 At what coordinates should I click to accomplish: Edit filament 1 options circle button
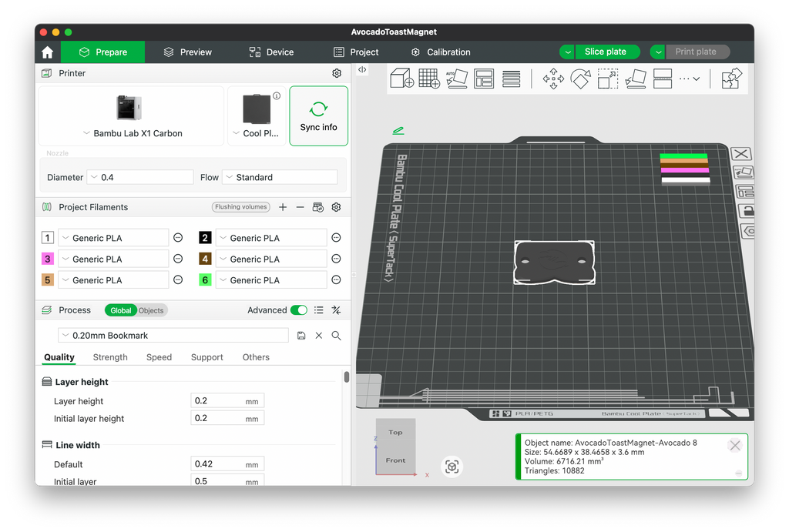(178, 238)
